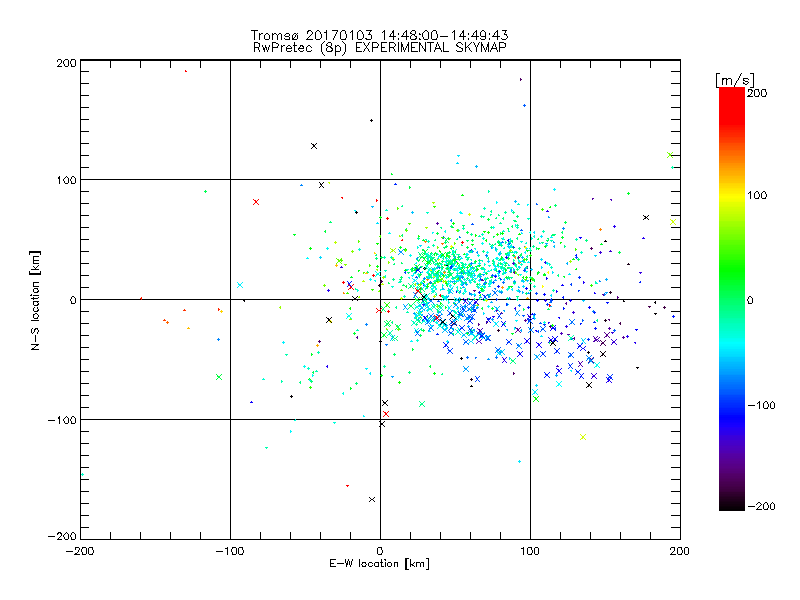
Task: Click the y-axis tick label '-100'
Action: point(62,420)
